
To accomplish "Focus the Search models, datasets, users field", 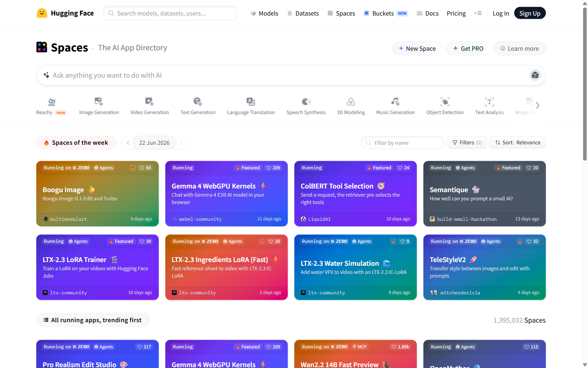I will pos(170,13).
